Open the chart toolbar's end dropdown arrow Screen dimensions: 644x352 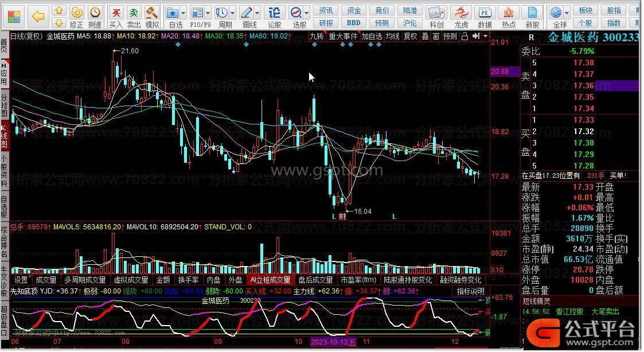point(486,36)
